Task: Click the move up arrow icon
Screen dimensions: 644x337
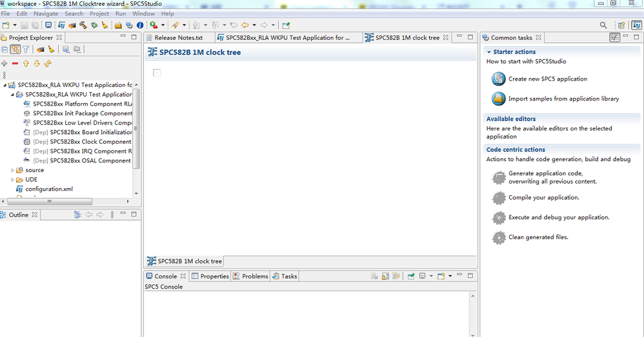Action: (26, 64)
